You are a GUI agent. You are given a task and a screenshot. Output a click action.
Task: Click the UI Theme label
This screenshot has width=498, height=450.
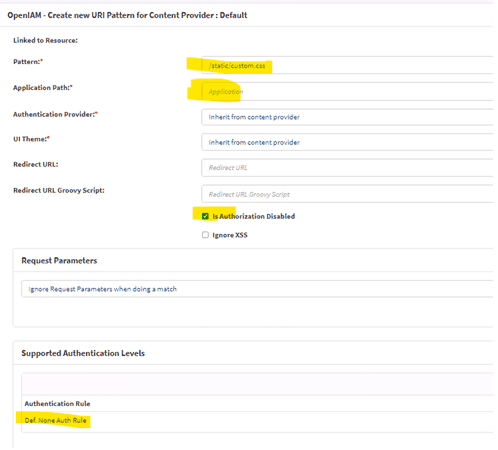pyautogui.click(x=31, y=139)
